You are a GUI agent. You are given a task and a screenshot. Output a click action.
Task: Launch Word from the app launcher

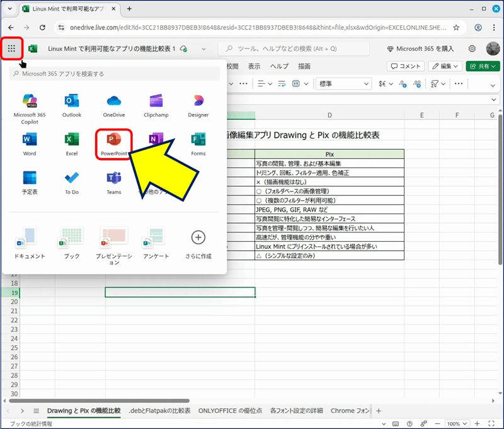[x=30, y=144]
